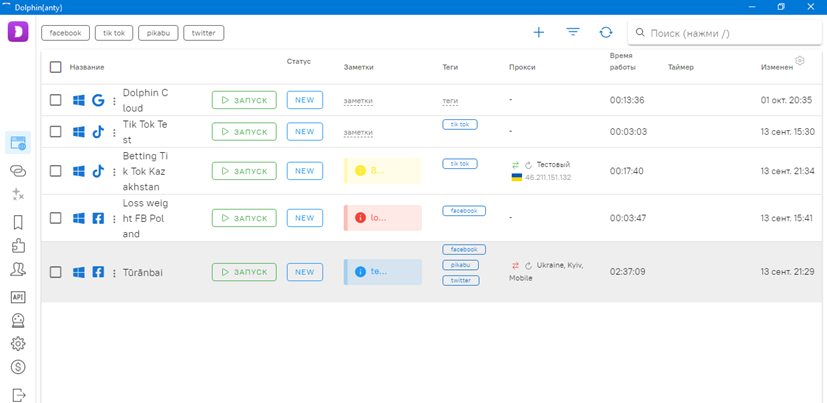Open the extensions puzzle icon in sidebar
This screenshot has height=403, width=827.
point(18,246)
